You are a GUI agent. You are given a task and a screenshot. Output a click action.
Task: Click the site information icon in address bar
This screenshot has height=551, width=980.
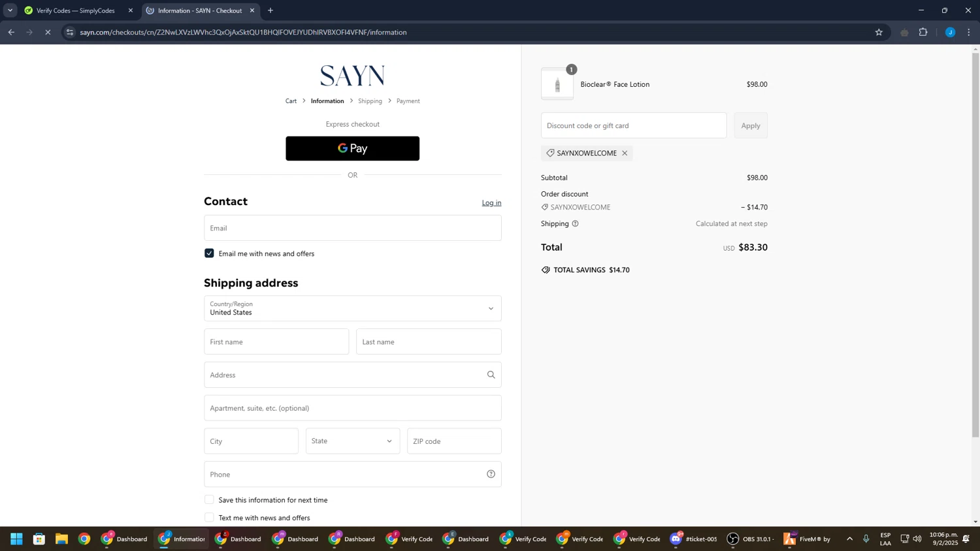coord(70,32)
